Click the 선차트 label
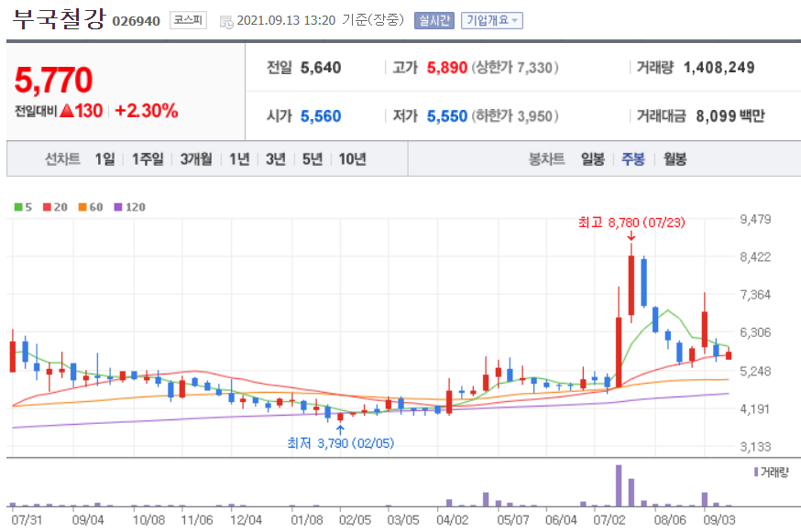Image resolution: width=801 pixels, height=532 pixels. click(62, 159)
